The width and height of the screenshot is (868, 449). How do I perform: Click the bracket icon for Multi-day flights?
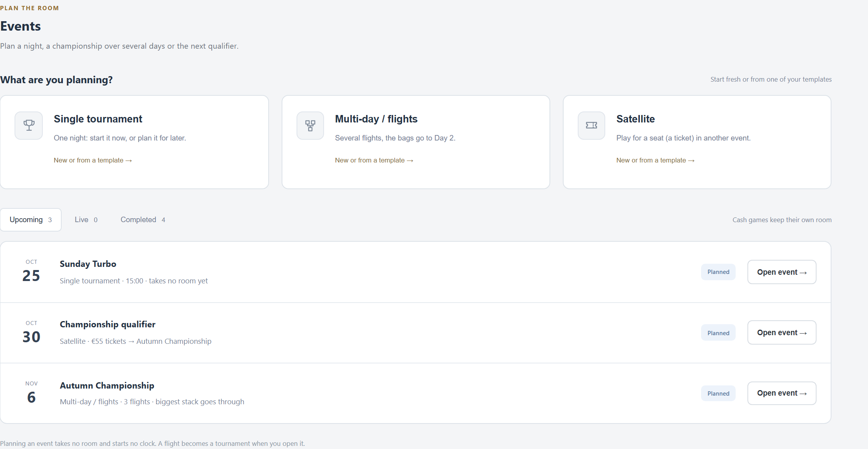click(310, 126)
